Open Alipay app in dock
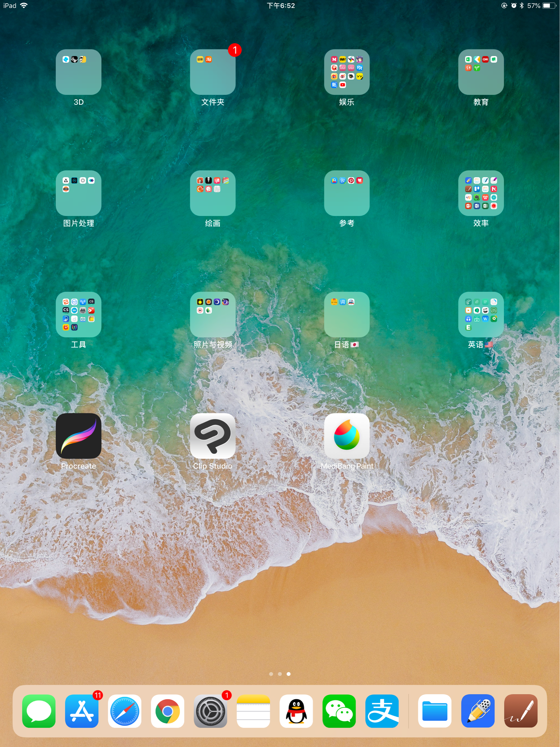 [x=382, y=711]
